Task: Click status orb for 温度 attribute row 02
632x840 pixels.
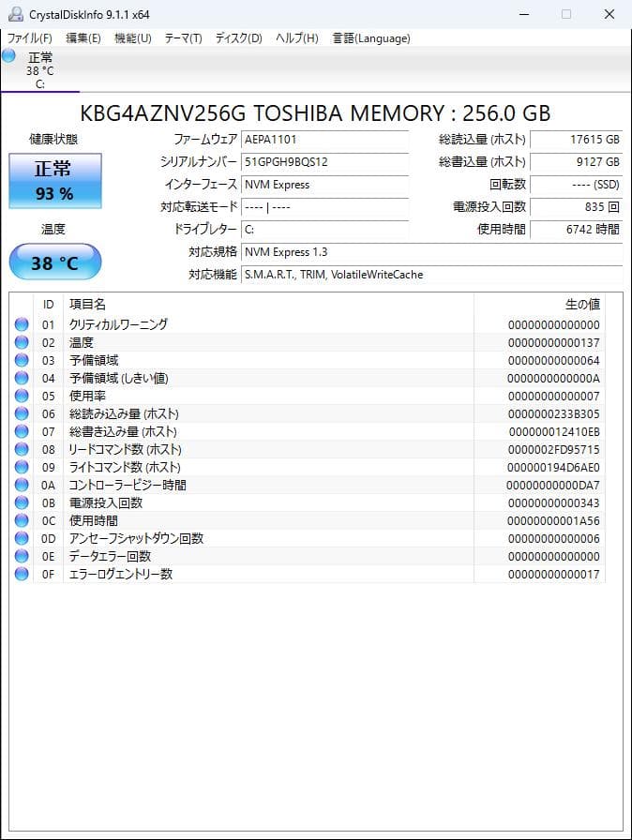Action: point(22,342)
